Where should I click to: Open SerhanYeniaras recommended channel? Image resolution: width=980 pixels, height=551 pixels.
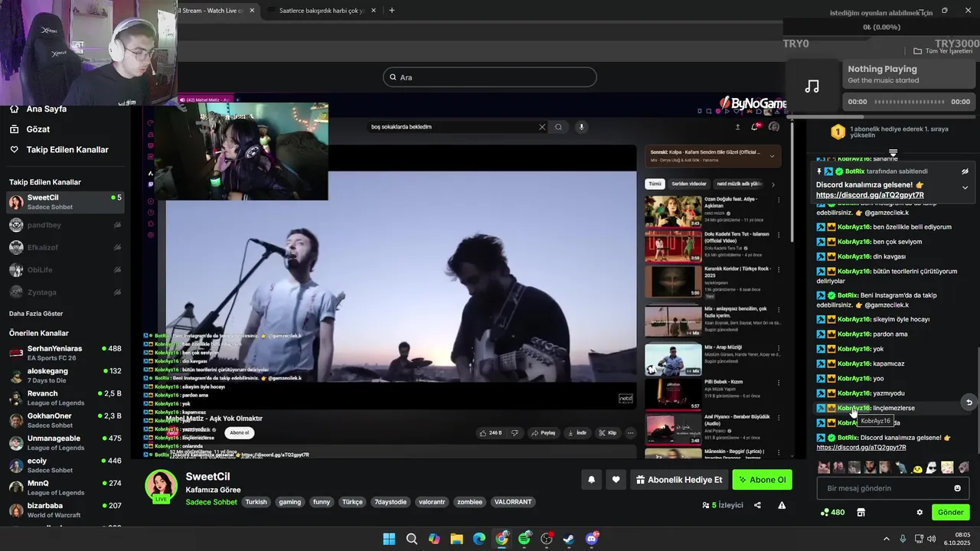click(x=65, y=353)
